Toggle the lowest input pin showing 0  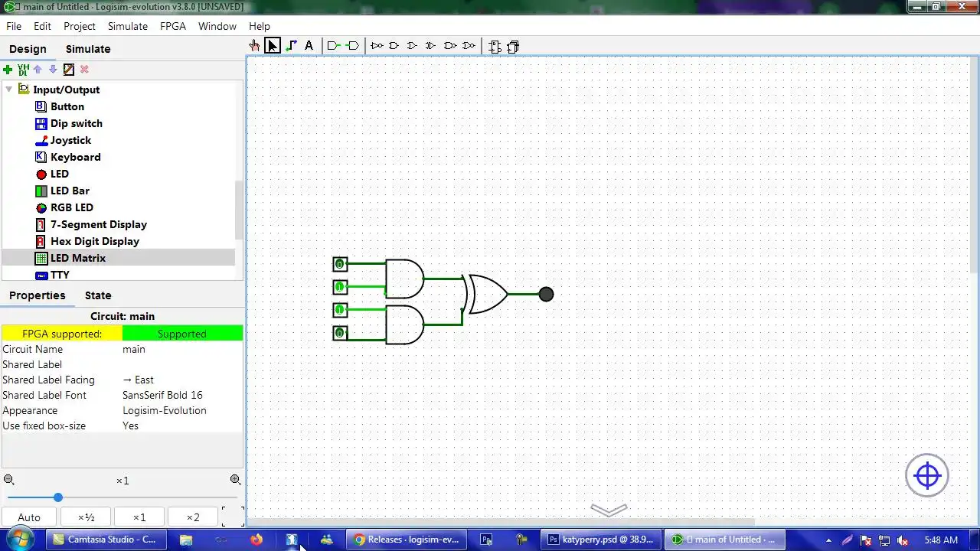tap(340, 333)
